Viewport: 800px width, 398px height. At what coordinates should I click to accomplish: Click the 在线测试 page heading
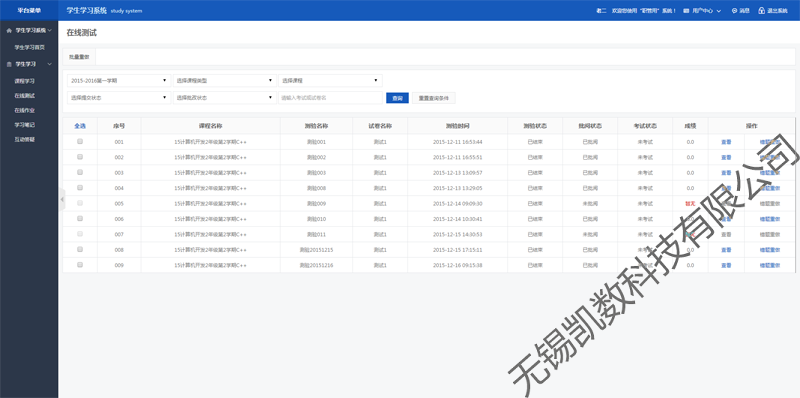pos(82,33)
